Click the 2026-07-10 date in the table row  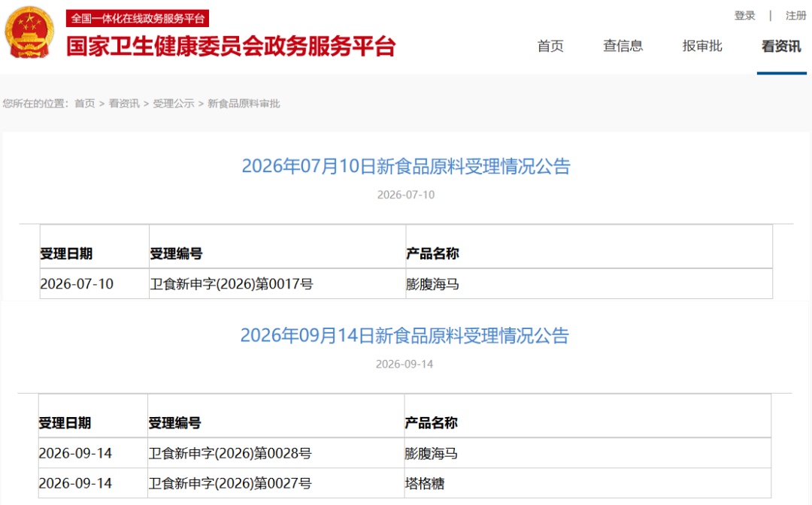click(x=77, y=284)
